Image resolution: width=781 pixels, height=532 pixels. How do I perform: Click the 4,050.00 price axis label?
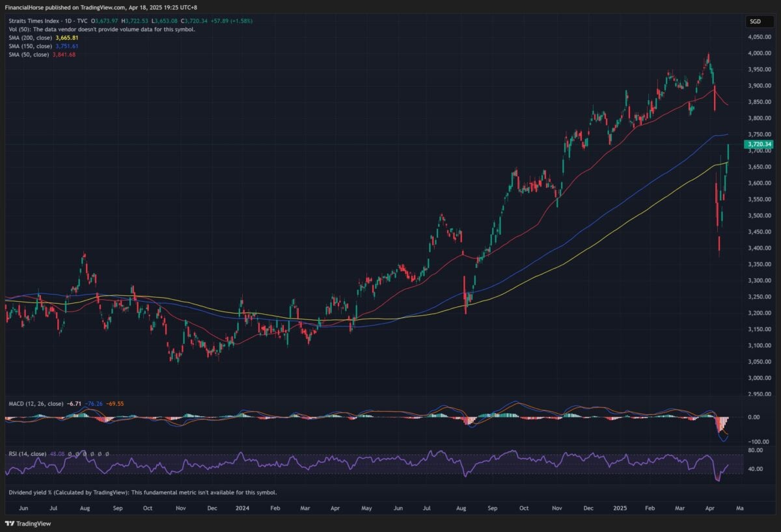pos(760,37)
